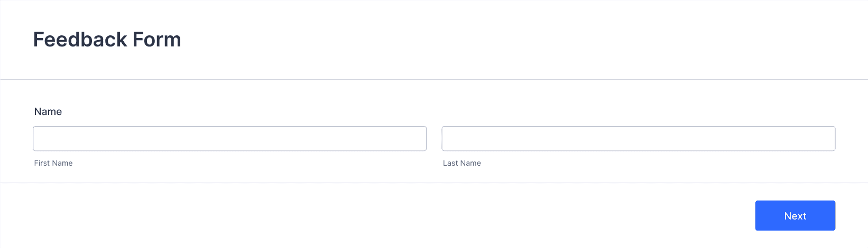Focus the text box above First Name

point(229,139)
